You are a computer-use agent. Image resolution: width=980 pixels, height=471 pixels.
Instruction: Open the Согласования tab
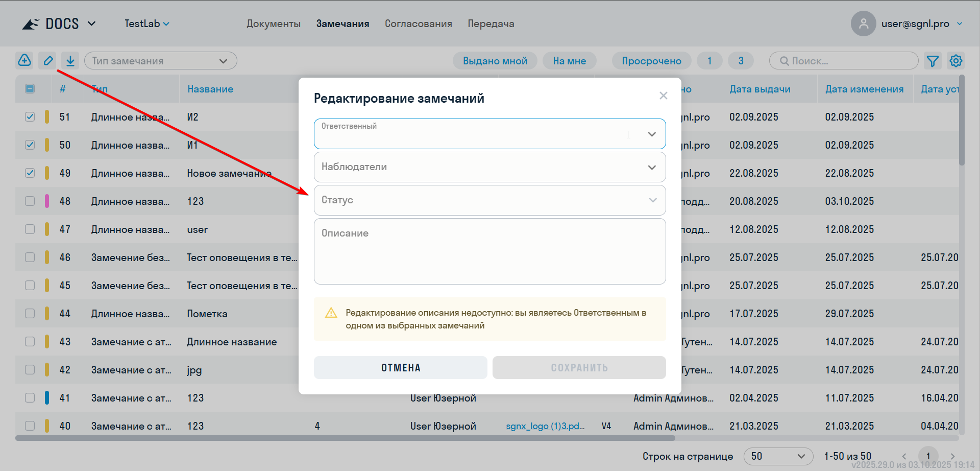click(418, 24)
